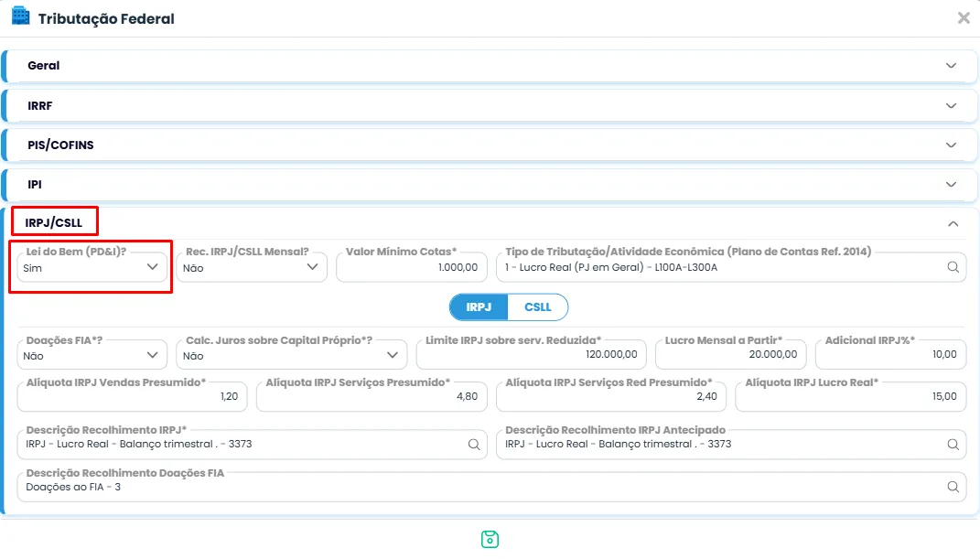This screenshot has height=559, width=980.
Task: Edit the Alíquota IRPJ Lucro Real field
Action: (851, 397)
